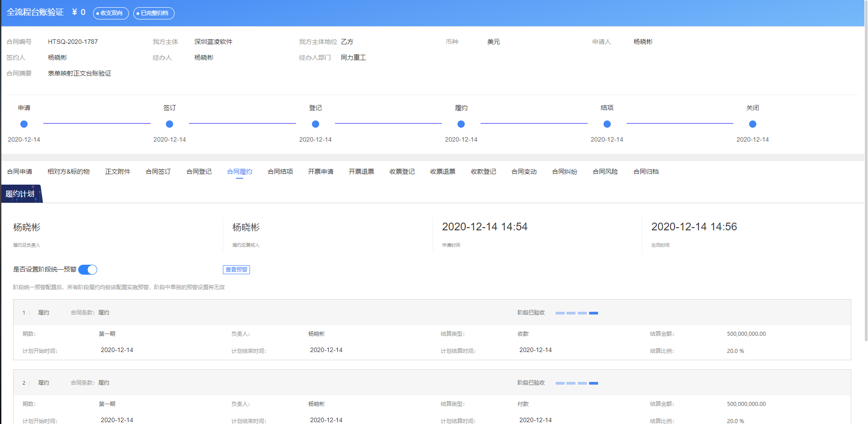The image size is (868, 424).
Task: Open the 合同风险 tab
Action: [x=606, y=172]
